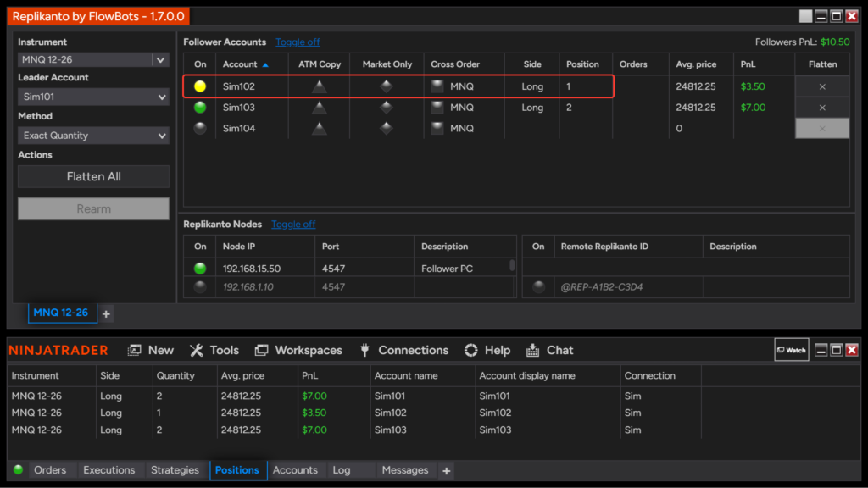Switch to the Executions tab
This screenshot has width=868, height=488.
pos(109,470)
